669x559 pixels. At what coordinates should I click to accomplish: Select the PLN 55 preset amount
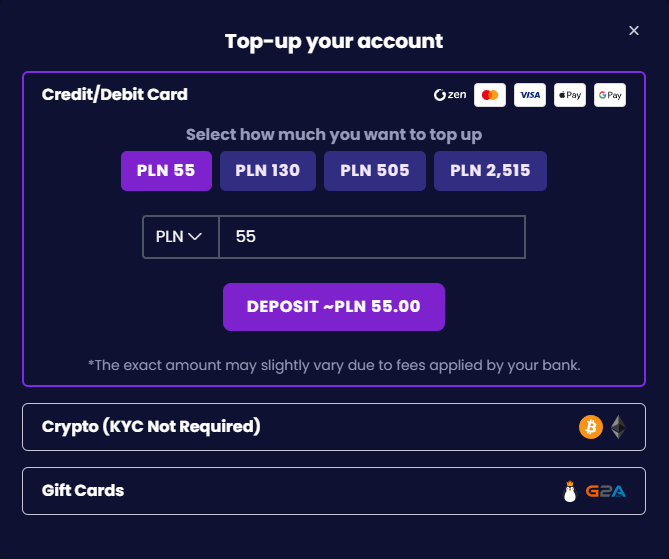(x=166, y=170)
